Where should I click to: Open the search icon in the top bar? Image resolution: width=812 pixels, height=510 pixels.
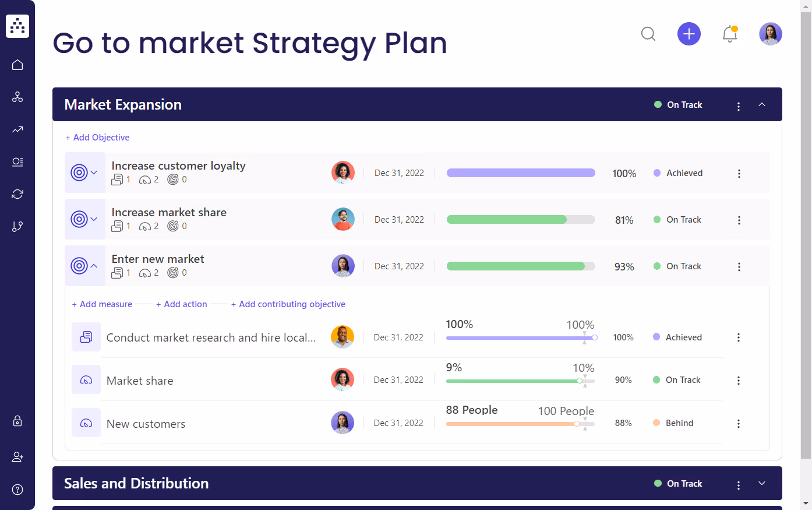tap(648, 34)
